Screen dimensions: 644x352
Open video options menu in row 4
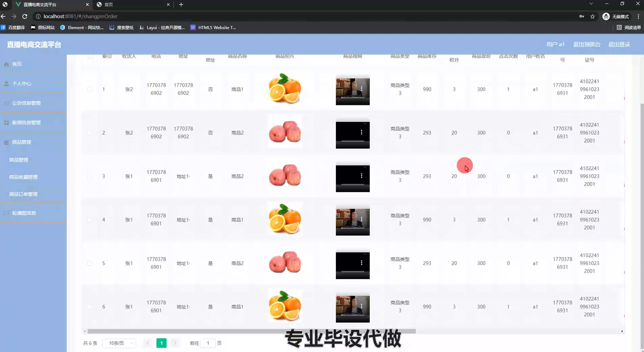(x=362, y=219)
